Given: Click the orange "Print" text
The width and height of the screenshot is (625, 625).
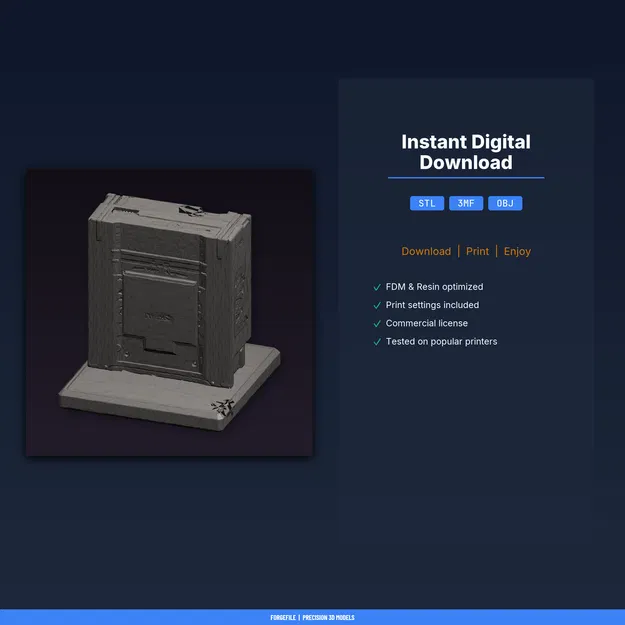Looking at the screenshot, I should pyautogui.click(x=477, y=251).
